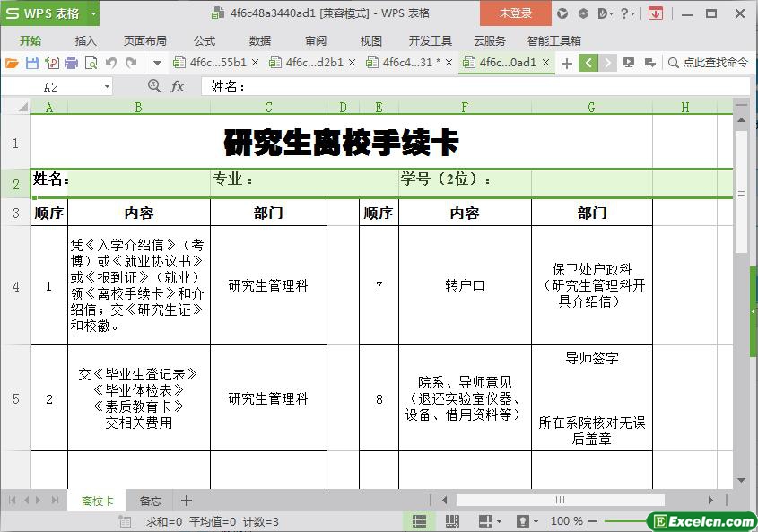
Task: Select column B header
Action: (x=139, y=107)
